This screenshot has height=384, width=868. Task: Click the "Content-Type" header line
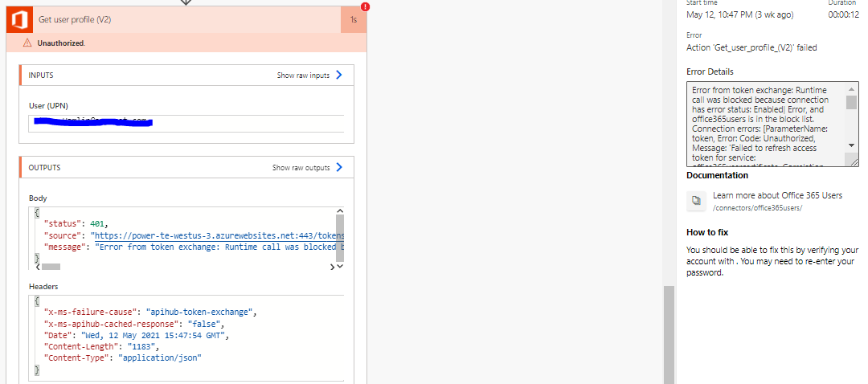(122, 358)
